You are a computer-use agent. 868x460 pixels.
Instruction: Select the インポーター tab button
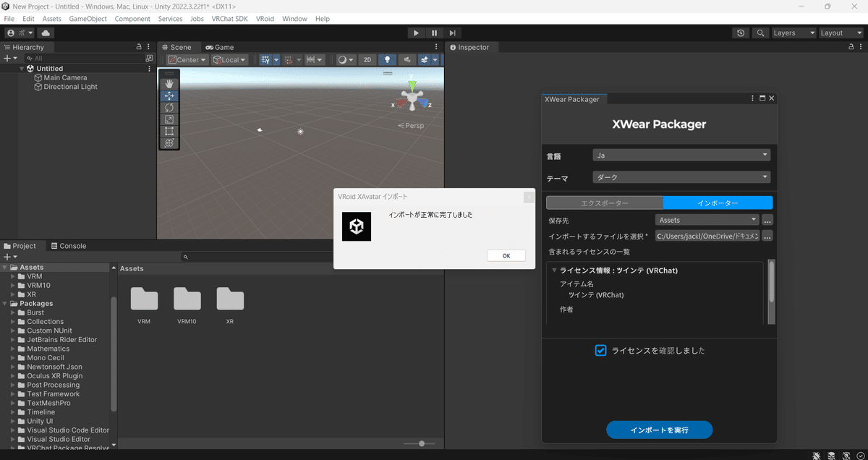coord(718,203)
